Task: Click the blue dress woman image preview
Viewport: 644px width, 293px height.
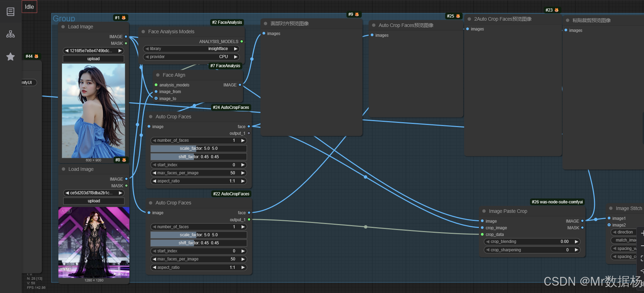Action: point(94,111)
